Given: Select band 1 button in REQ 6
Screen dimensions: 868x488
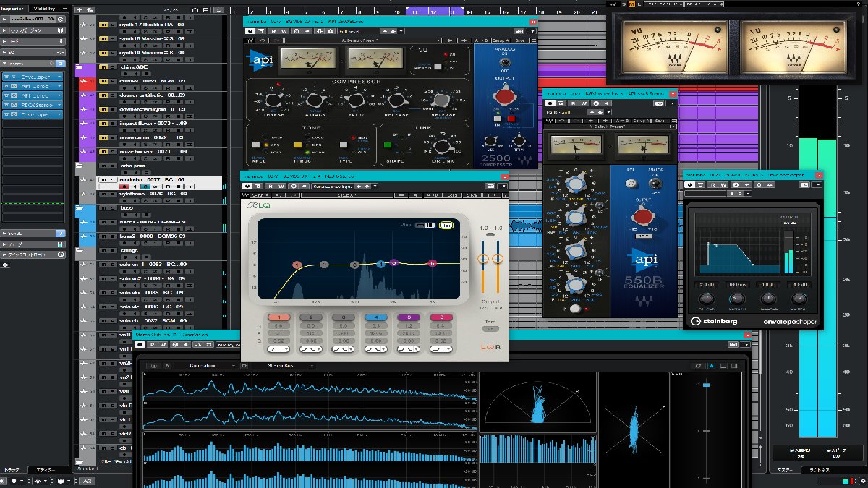Looking at the screenshot, I should coord(278,317).
